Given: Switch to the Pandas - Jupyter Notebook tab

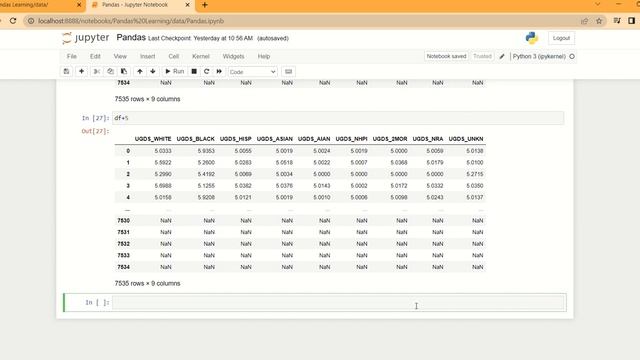Looking at the screenshot, I should coord(135,5).
